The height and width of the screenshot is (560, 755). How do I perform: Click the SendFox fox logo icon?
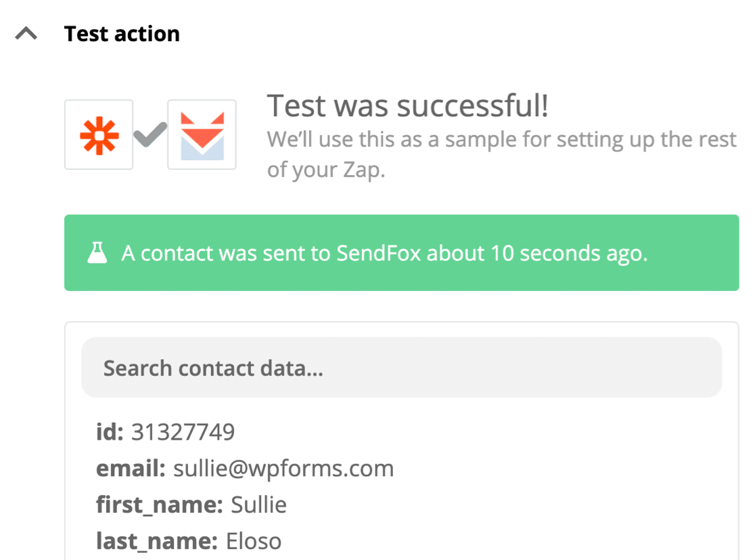[x=202, y=135]
